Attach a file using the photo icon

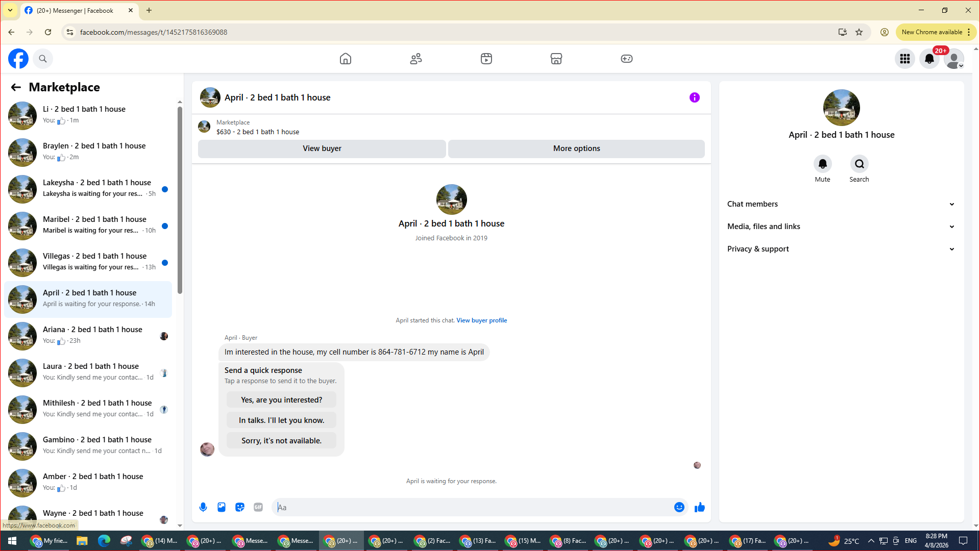222,507
